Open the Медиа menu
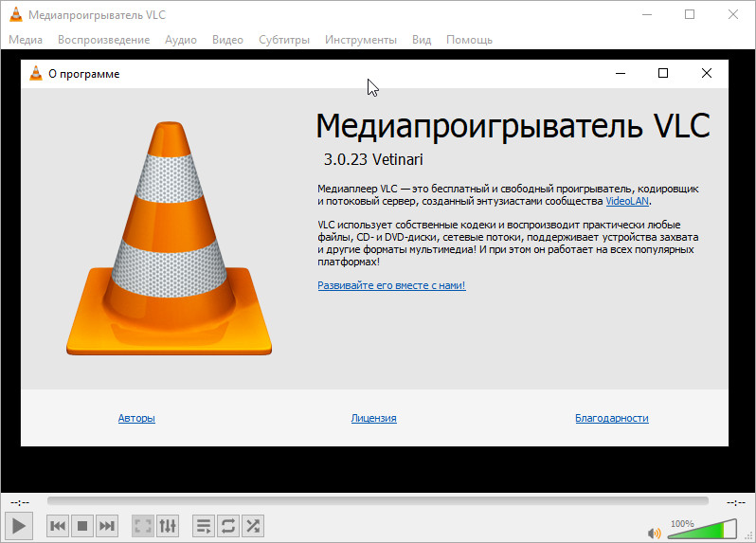Image resolution: width=756 pixels, height=543 pixels. (x=26, y=40)
